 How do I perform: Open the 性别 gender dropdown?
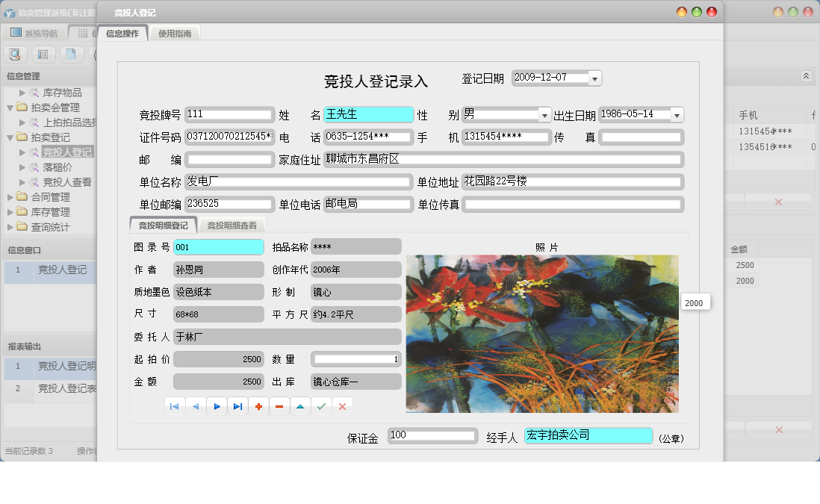click(x=544, y=114)
